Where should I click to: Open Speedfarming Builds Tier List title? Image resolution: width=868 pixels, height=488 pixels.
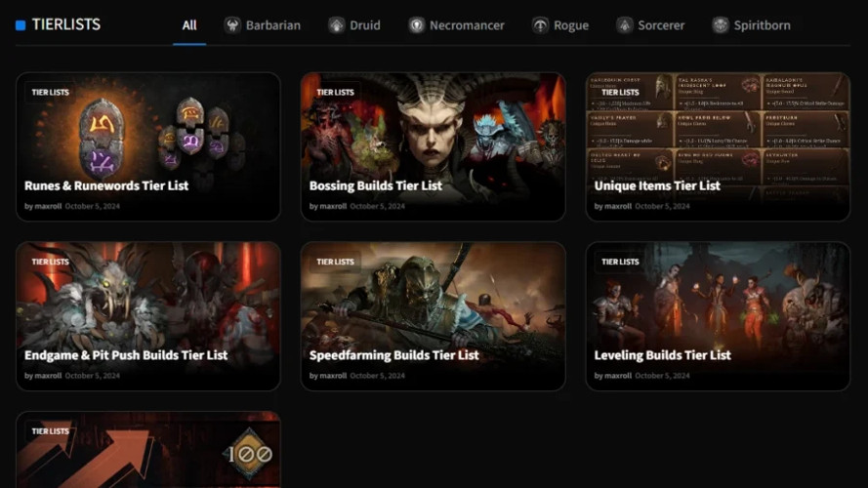tap(393, 355)
